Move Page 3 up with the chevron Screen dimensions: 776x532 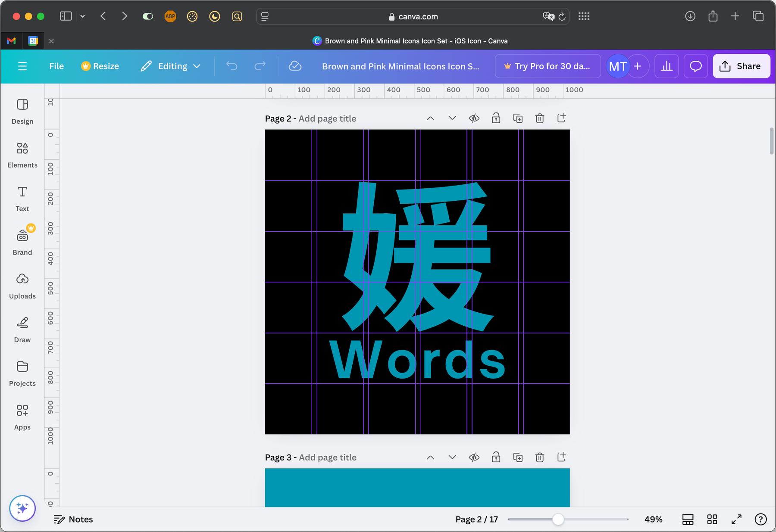[x=430, y=457]
